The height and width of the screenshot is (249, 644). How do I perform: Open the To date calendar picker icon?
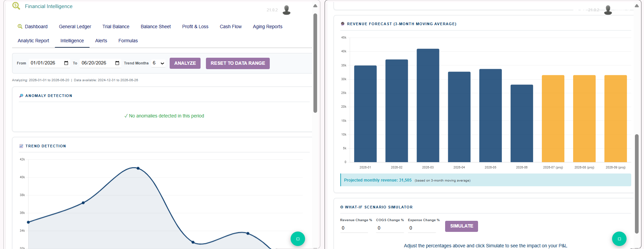[x=117, y=63]
